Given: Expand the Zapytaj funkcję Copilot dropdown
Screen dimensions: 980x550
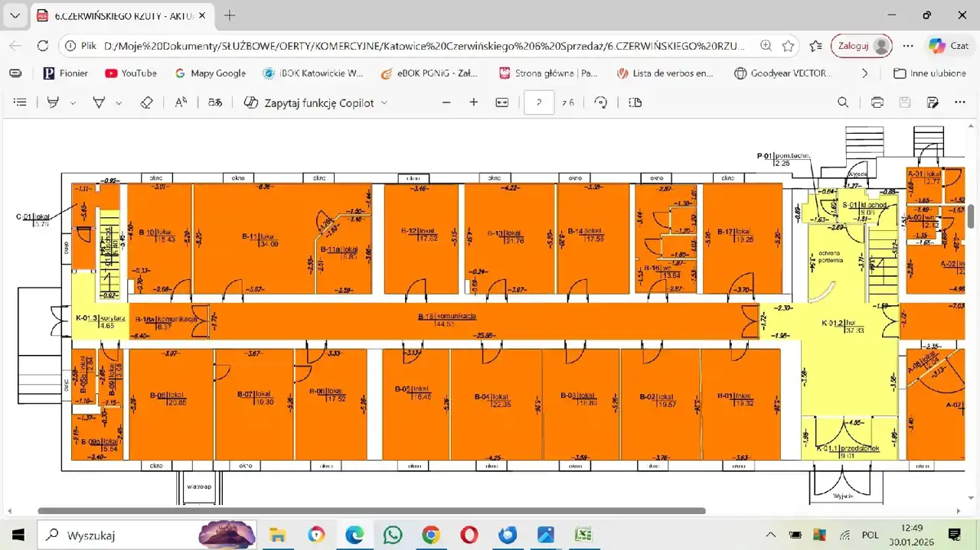Looking at the screenshot, I should pos(384,103).
